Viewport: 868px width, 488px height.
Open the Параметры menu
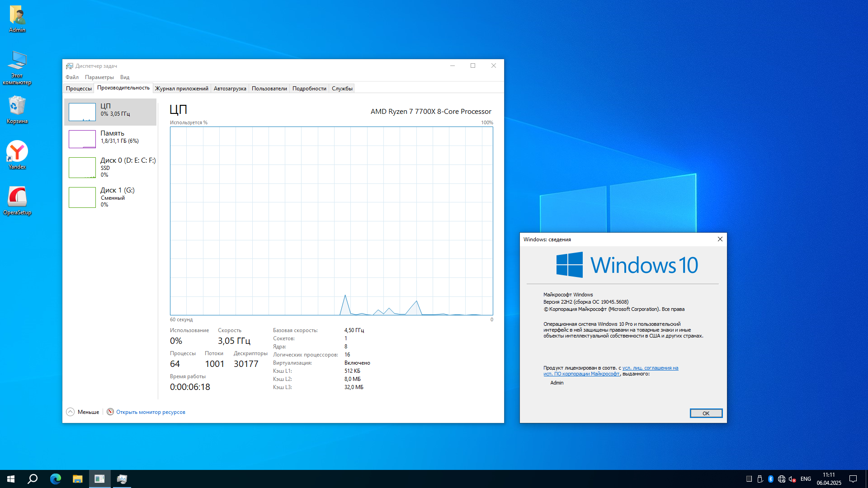click(99, 77)
